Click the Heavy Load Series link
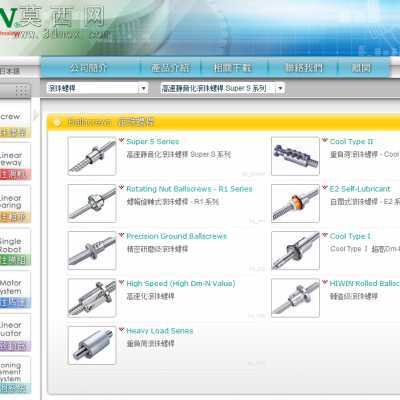The image size is (400, 400). point(160,331)
